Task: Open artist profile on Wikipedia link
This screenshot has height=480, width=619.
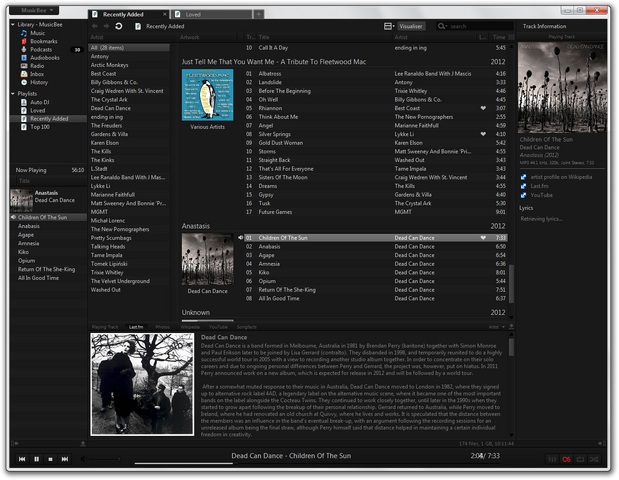Action: (x=561, y=177)
